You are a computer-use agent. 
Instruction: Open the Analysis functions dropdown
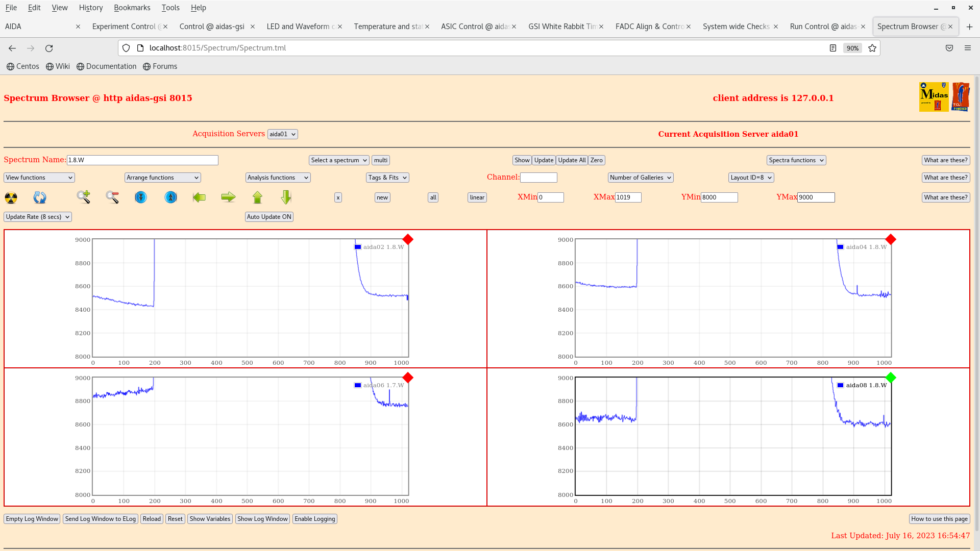click(278, 178)
